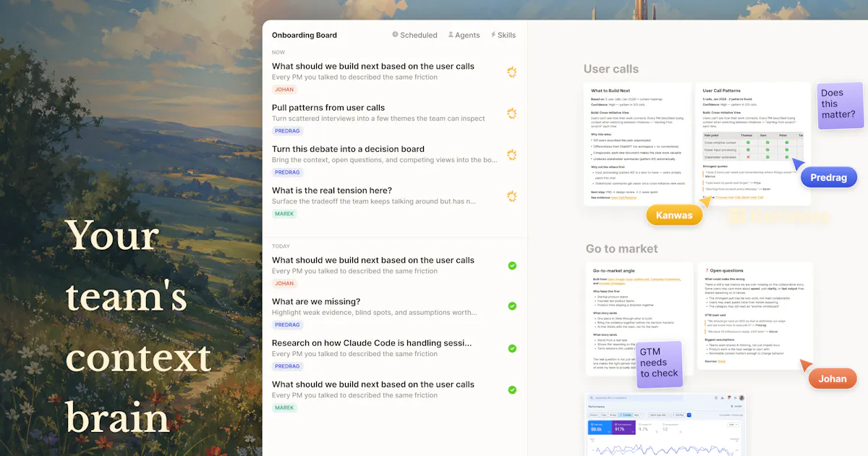Open the 'What to Build Next' document card
This screenshot has width=868, height=456.
pyautogui.click(x=639, y=145)
